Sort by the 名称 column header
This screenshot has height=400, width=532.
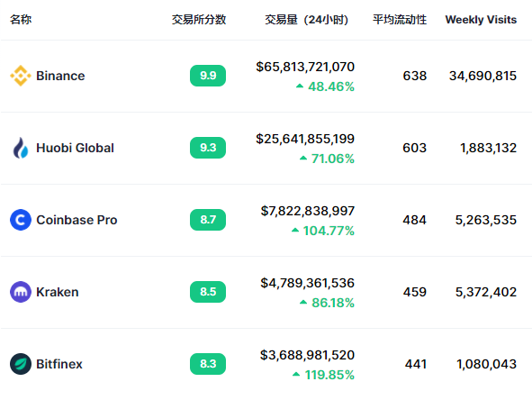tap(21, 20)
